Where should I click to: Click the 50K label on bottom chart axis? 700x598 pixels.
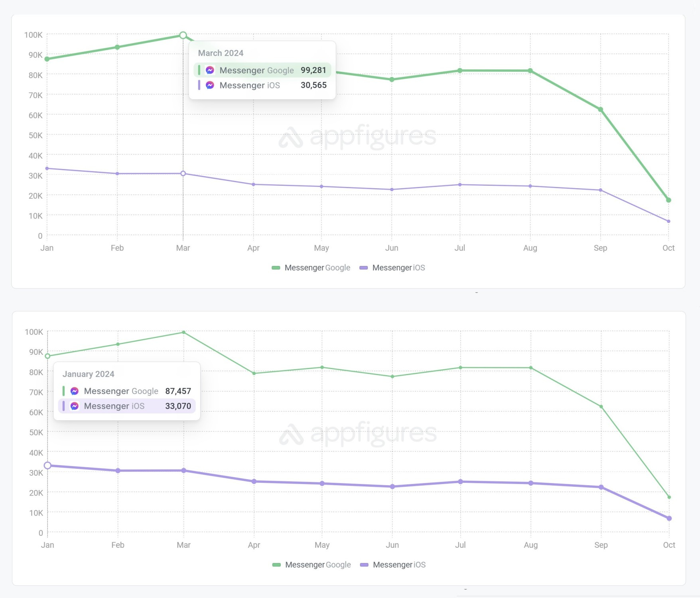36,433
